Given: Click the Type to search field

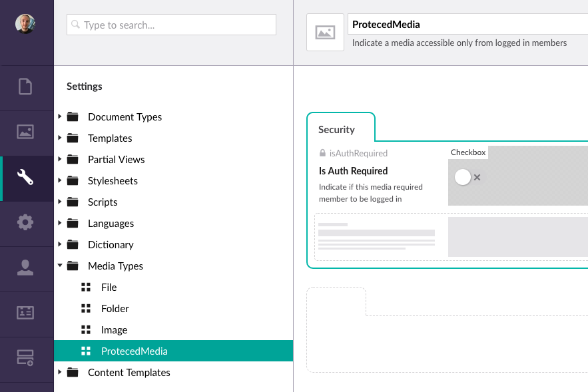Looking at the screenshot, I should [171, 25].
